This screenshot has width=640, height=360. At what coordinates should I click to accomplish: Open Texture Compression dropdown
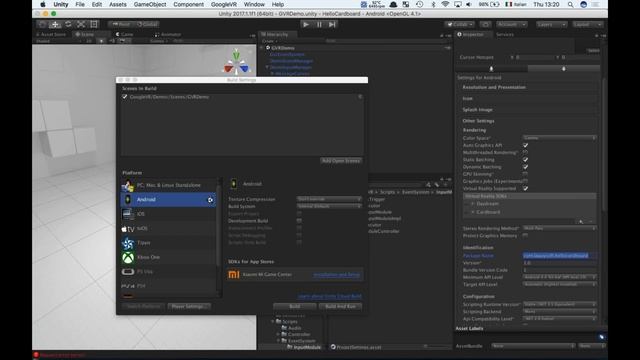click(x=329, y=199)
